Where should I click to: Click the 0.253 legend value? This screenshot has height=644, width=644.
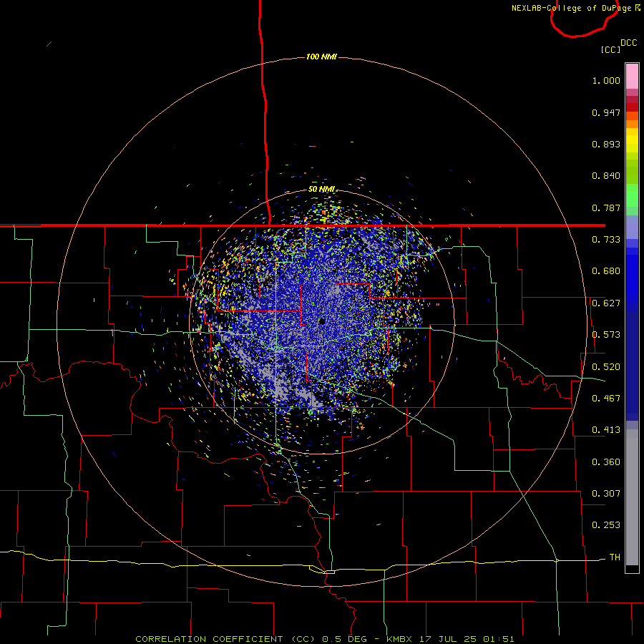(606, 525)
